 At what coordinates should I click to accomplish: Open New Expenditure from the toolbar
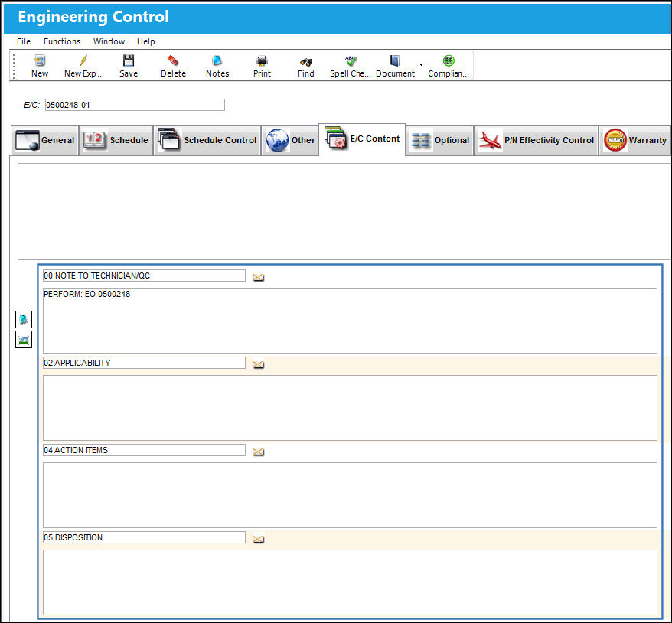coord(83,66)
